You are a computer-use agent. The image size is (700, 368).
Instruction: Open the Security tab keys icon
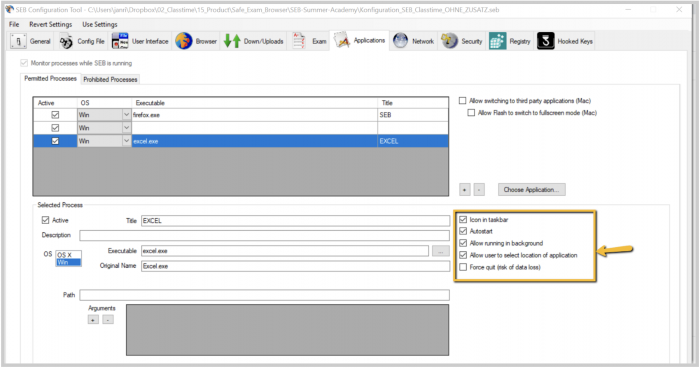449,41
